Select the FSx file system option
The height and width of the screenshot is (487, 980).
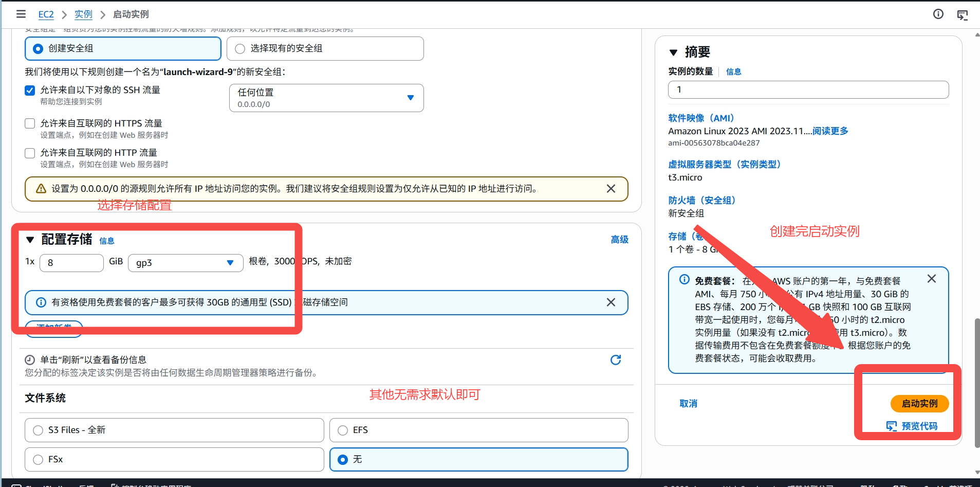[38, 460]
